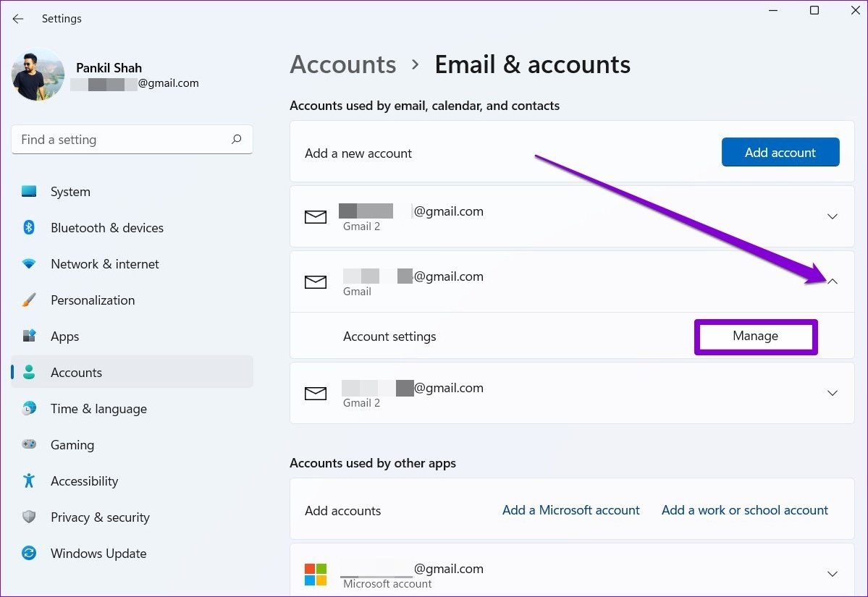Click the search magnifier icon
868x597 pixels.
[x=237, y=140]
